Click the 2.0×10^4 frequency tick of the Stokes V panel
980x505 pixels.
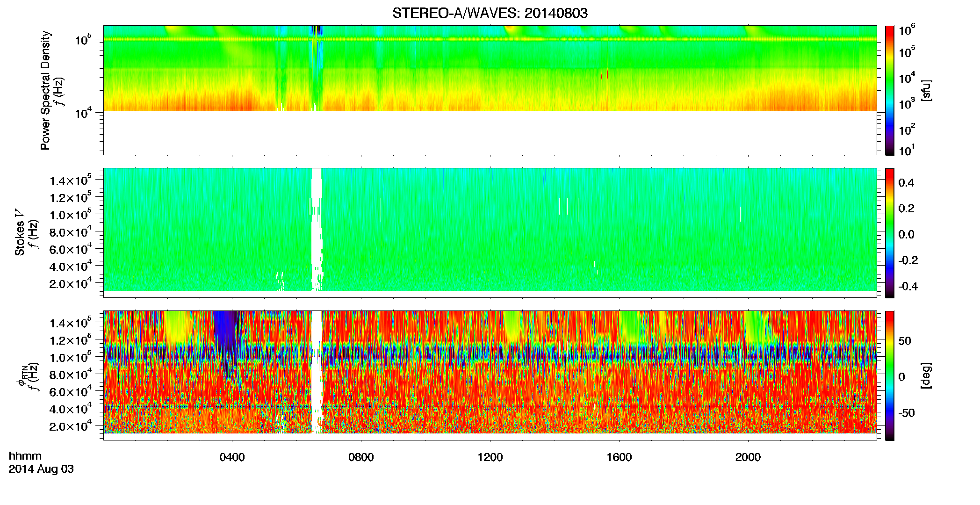(x=71, y=284)
